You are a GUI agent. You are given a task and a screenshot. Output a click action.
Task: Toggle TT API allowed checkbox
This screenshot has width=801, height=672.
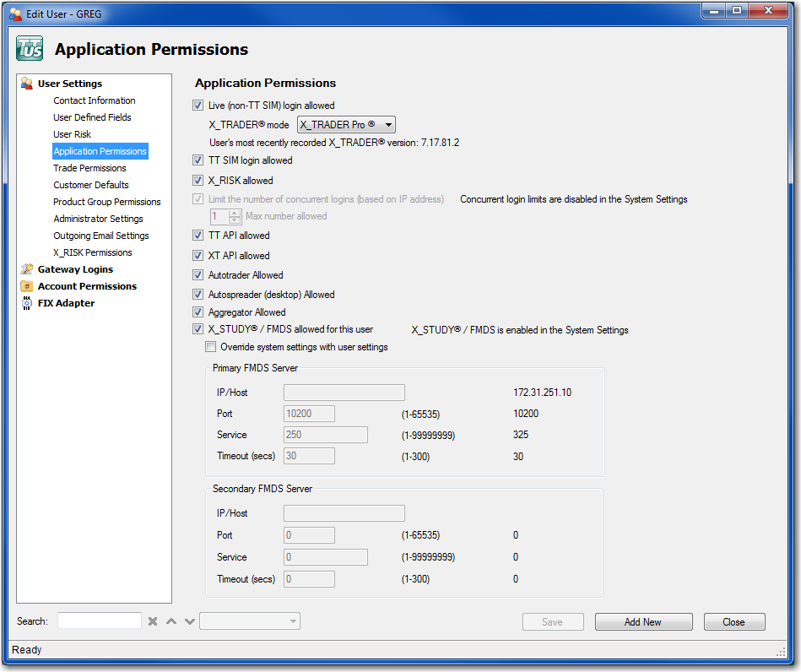click(x=198, y=235)
